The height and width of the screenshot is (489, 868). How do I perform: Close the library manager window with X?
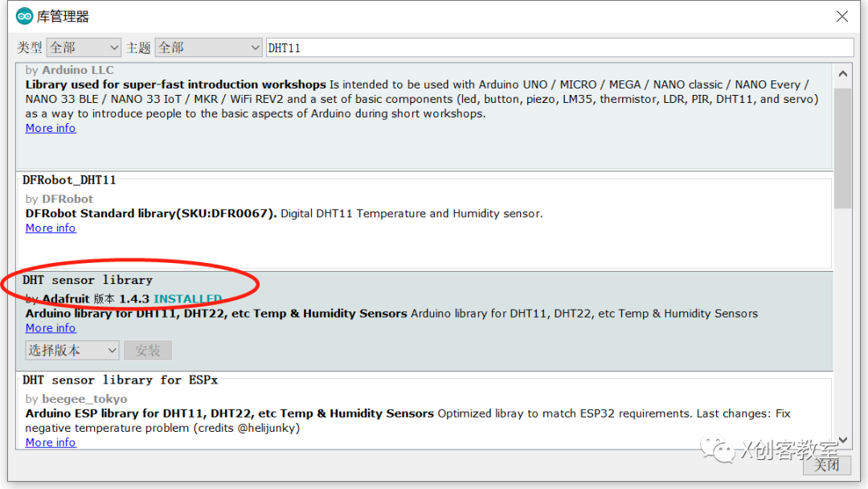click(x=842, y=17)
